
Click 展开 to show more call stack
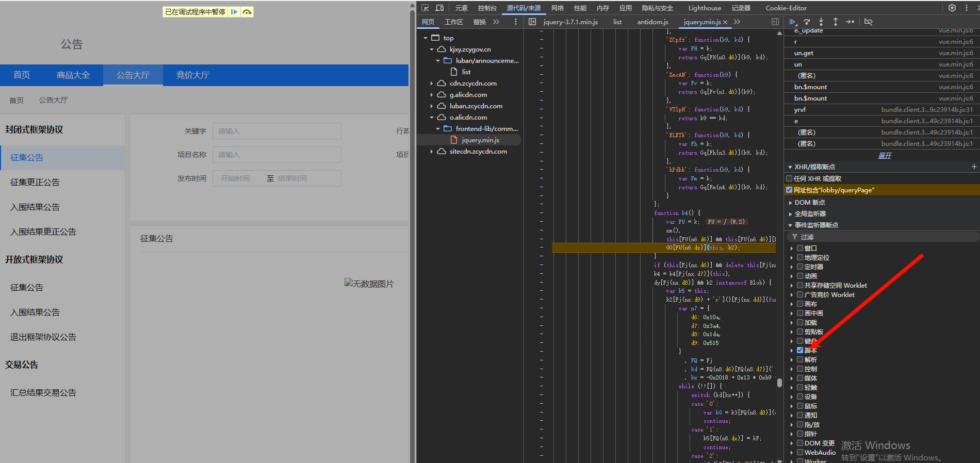click(885, 155)
